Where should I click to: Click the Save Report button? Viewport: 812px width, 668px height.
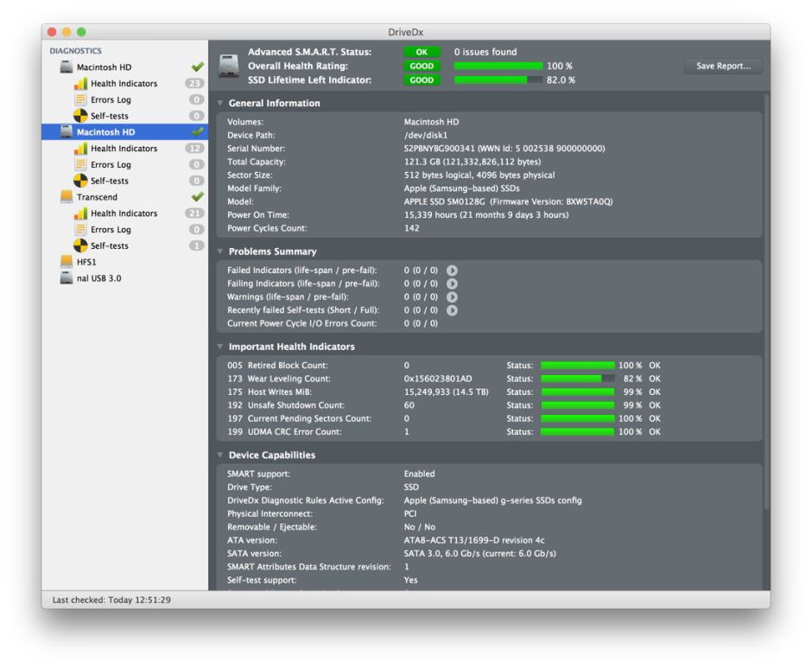point(723,66)
